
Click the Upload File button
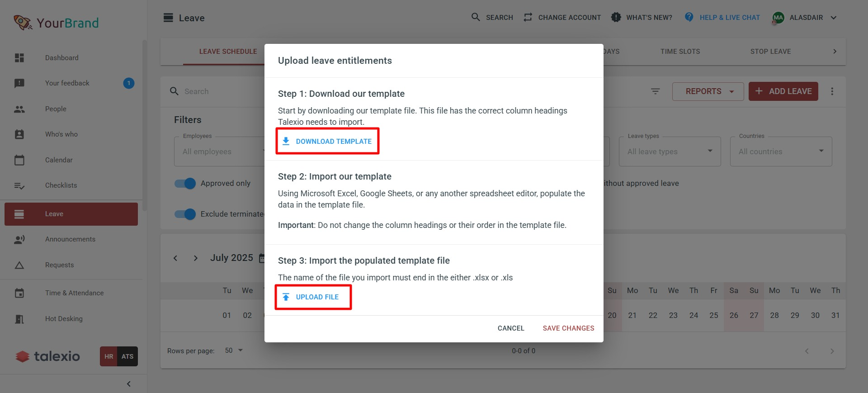[313, 297]
